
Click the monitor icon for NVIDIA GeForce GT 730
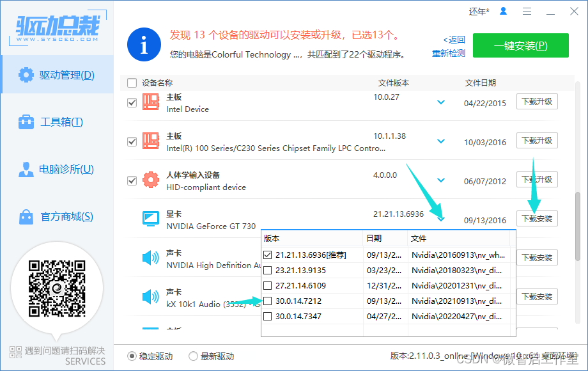151,219
